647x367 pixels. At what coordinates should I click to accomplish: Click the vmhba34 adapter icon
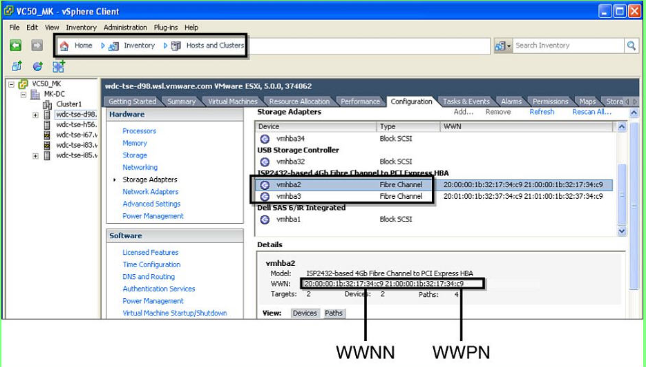click(265, 139)
